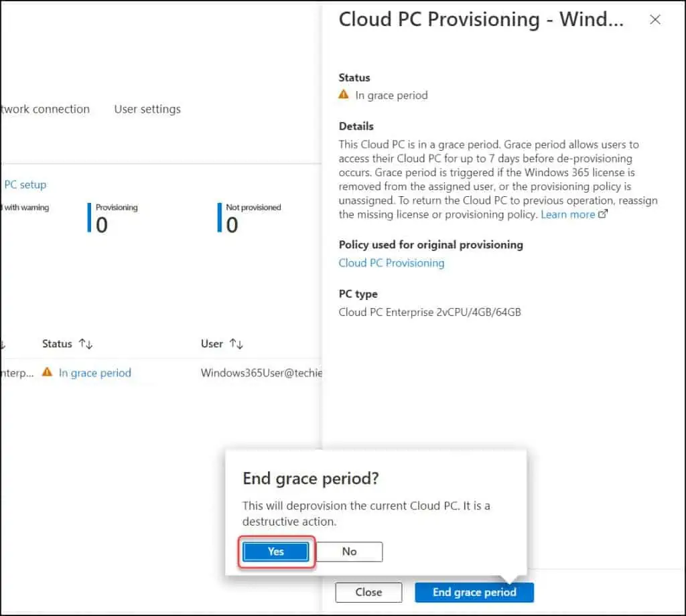Click the End grace period? dialog heading
686x616 pixels.
click(311, 479)
